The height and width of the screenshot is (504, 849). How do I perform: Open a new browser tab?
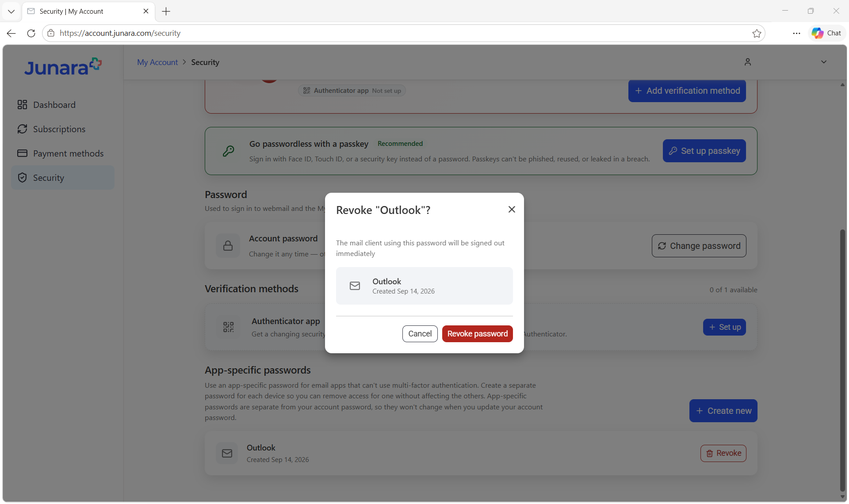click(x=166, y=11)
